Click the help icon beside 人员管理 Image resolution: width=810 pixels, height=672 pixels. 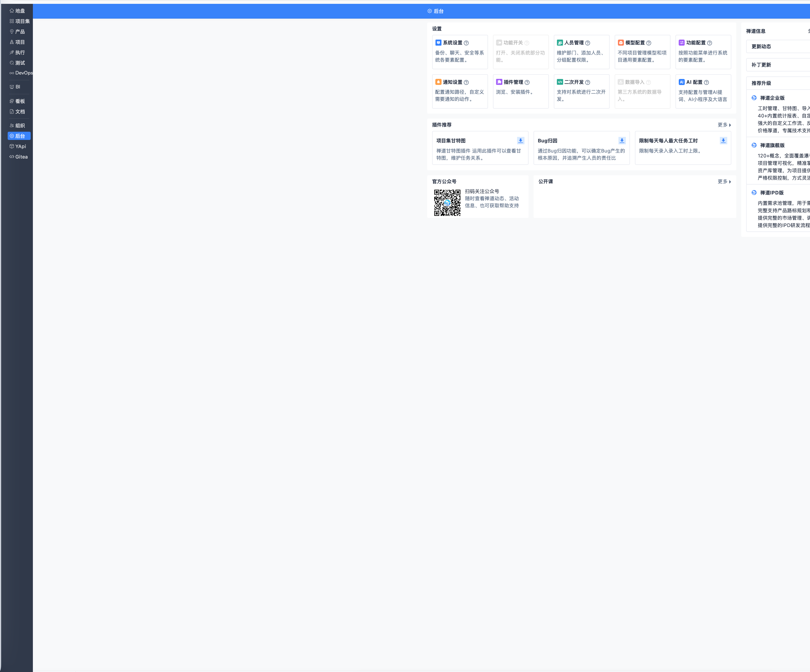587,43
